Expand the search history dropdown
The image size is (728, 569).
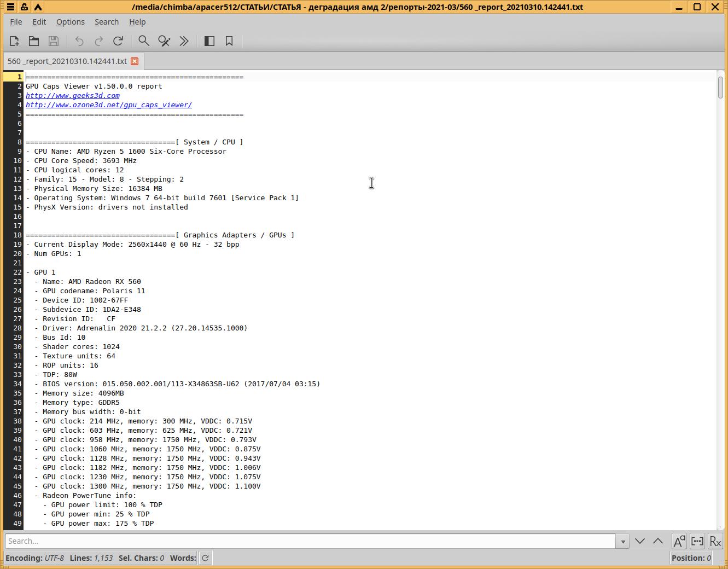tap(622, 541)
